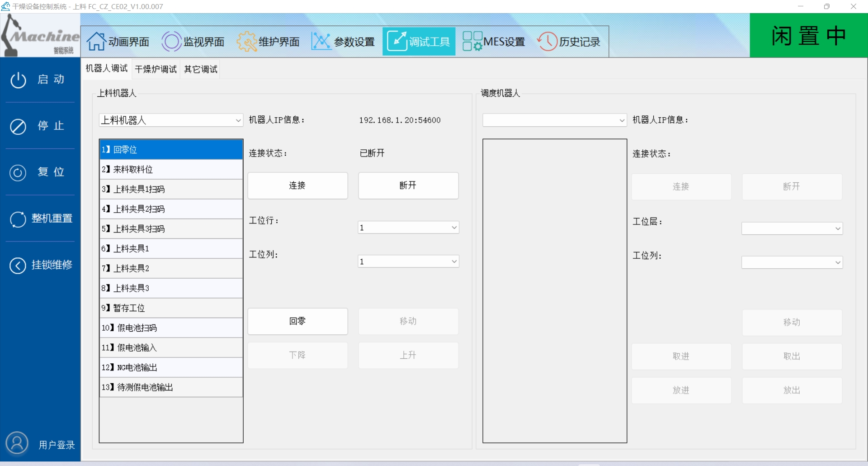Click the 放出 button
Image resolution: width=868 pixels, height=466 pixels.
coord(792,390)
